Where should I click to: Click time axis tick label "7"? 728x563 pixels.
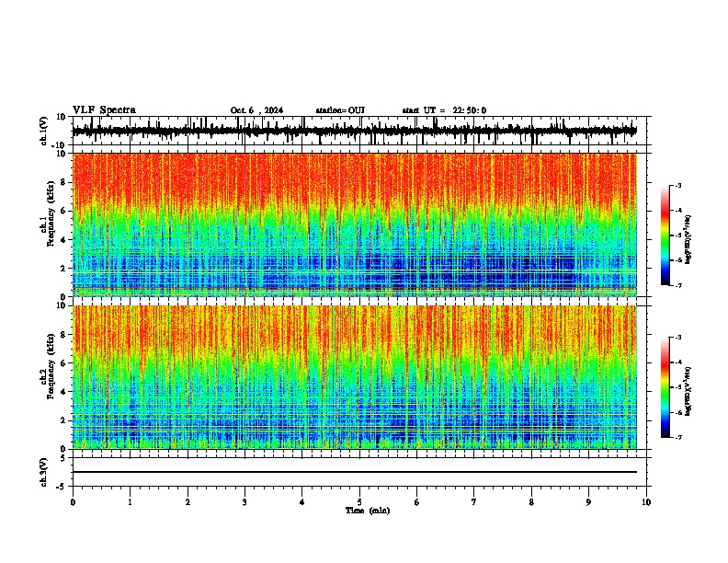tap(474, 502)
